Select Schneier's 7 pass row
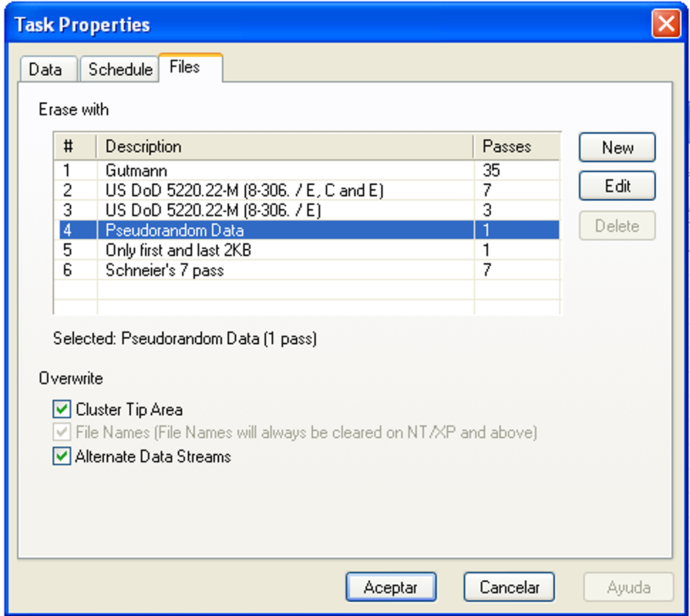The width and height of the screenshot is (690, 616). [x=306, y=270]
